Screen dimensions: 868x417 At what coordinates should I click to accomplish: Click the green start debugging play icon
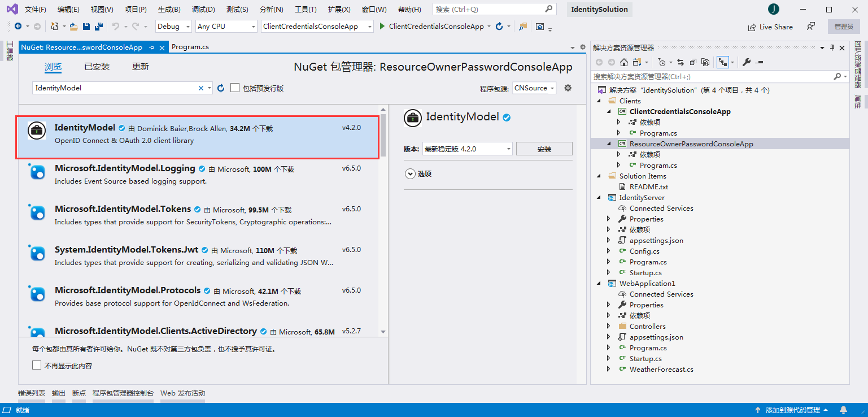tap(382, 26)
